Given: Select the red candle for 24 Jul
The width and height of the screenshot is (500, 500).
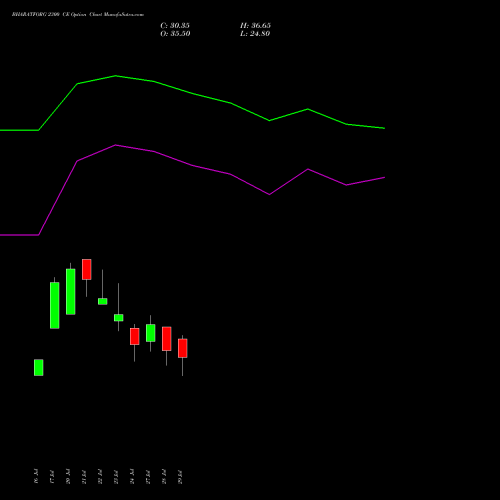Looking at the screenshot, I should (x=135, y=336).
